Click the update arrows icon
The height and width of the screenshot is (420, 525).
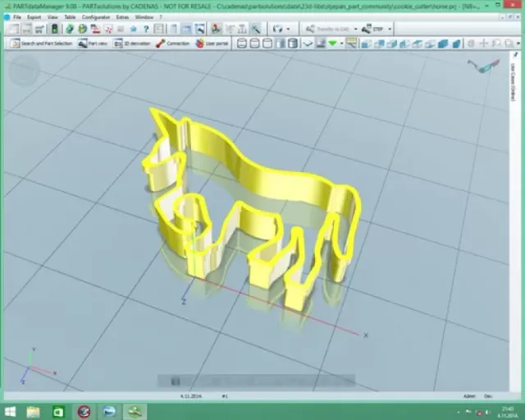click(277, 30)
